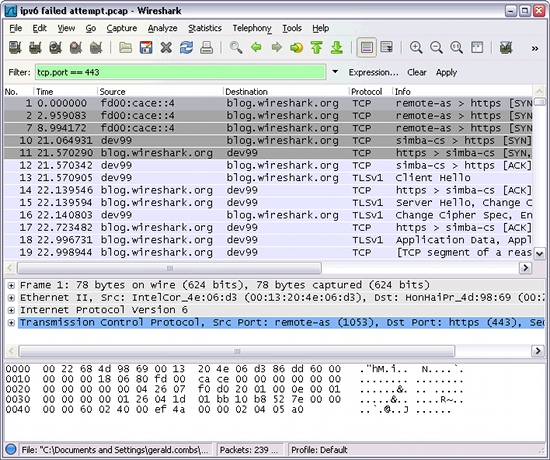Click packet list horizontal scroll thumb

pos(169,268)
